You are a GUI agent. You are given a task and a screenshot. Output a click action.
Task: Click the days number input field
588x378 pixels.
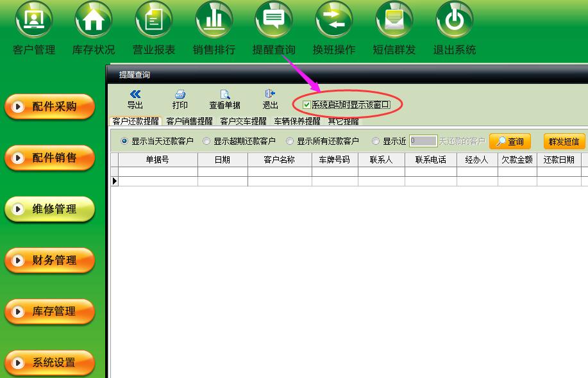[x=423, y=141]
